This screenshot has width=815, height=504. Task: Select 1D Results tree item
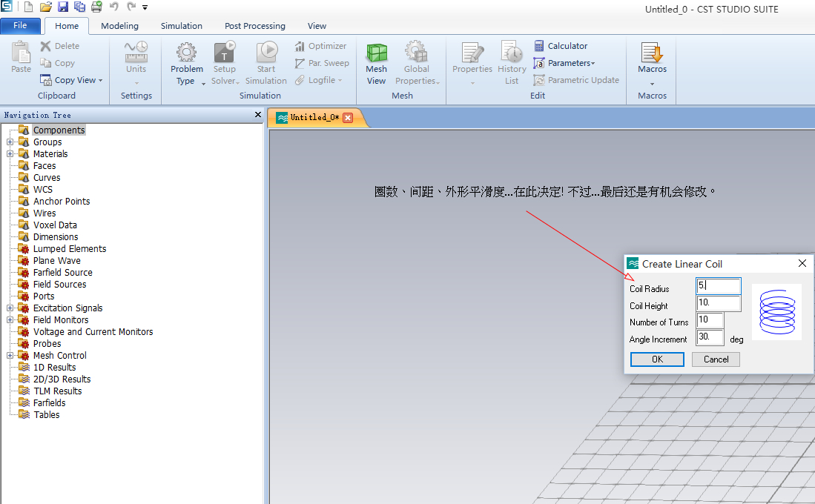pos(55,368)
